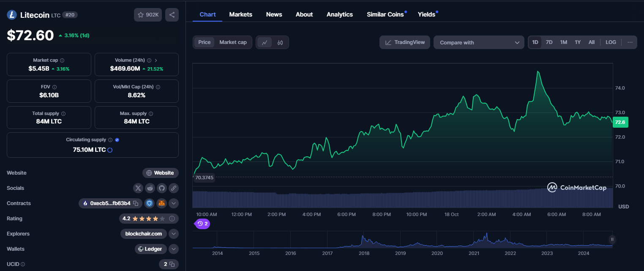Viewport: 644px width, 271px height.
Task: Switch chart to candlestick view
Action: tap(280, 42)
